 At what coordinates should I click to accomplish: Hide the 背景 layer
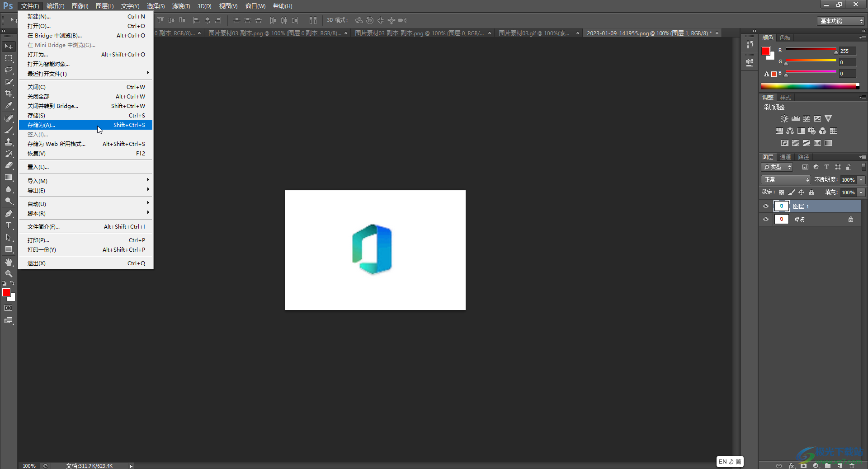(x=766, y=220)
